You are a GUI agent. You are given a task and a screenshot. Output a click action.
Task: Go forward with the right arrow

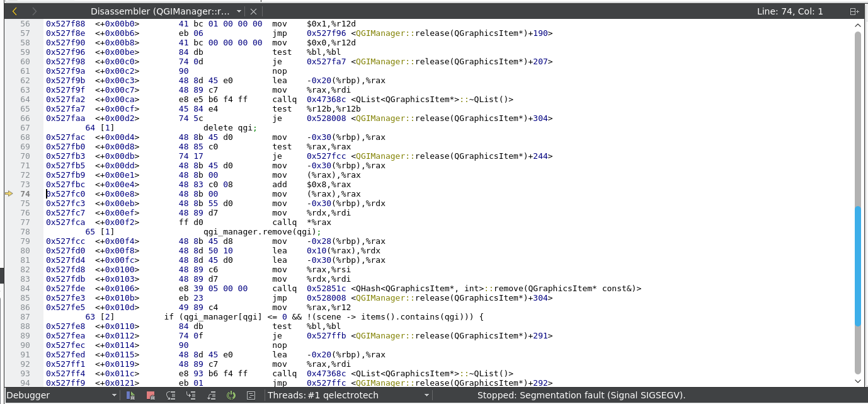tap(34, 11)
